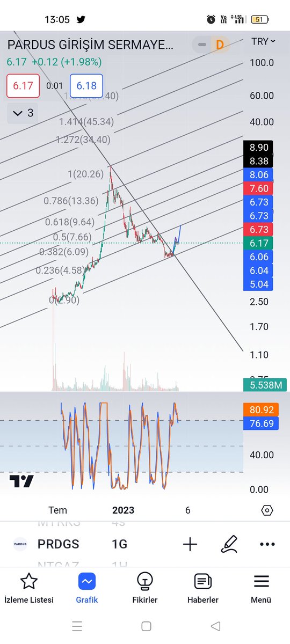Tap the Android home square button
290x644 pixels.
(x=146, y=626)
